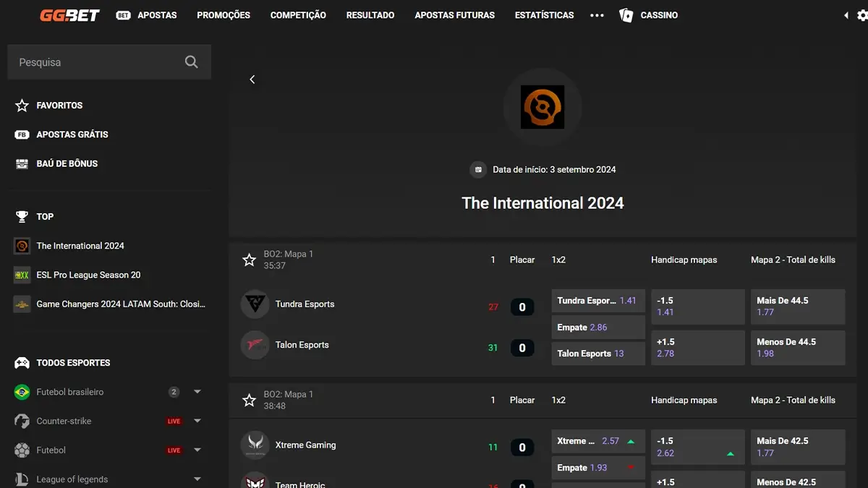Bet on Xtreme Gaming at 2.57

(x=598, y=441)
